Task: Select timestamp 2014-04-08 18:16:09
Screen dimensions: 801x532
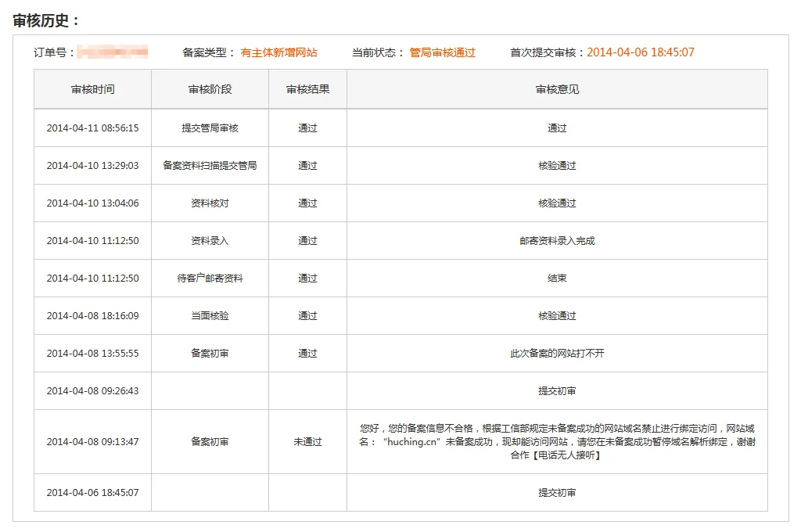Action: click(92, 316)
